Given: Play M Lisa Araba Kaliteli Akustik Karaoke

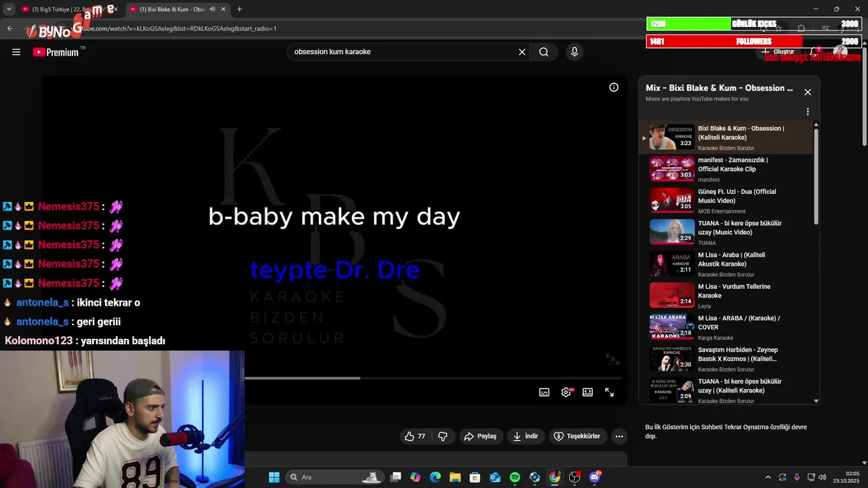Looking at the screenshot, I should pos(726,264).
